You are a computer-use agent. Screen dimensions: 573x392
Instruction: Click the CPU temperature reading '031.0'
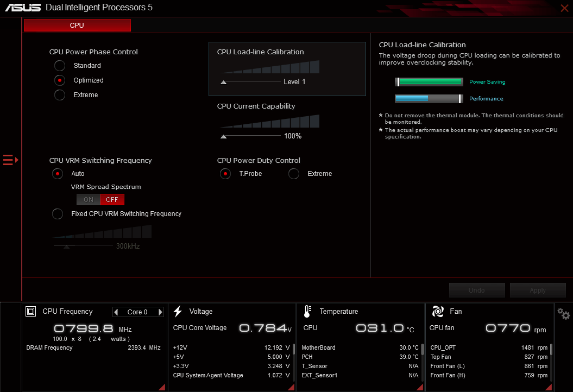(380, 328)
